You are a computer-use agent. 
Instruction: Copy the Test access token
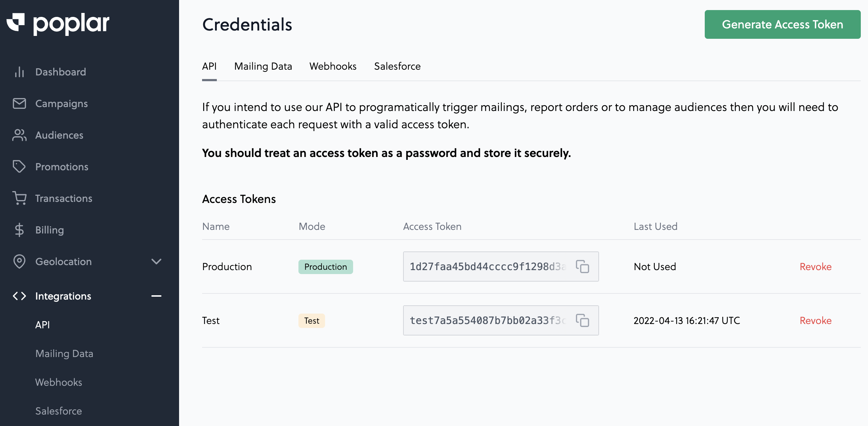582,320
